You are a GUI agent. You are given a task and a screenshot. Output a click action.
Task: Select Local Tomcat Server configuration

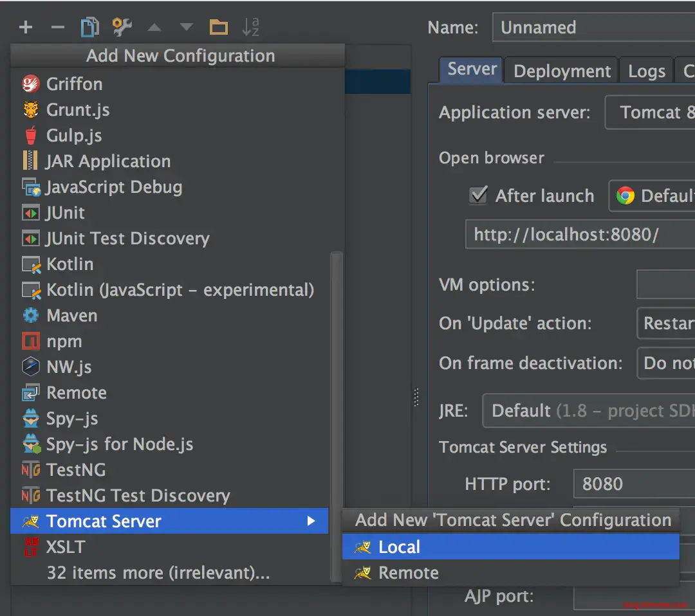[x=399, y=547]
